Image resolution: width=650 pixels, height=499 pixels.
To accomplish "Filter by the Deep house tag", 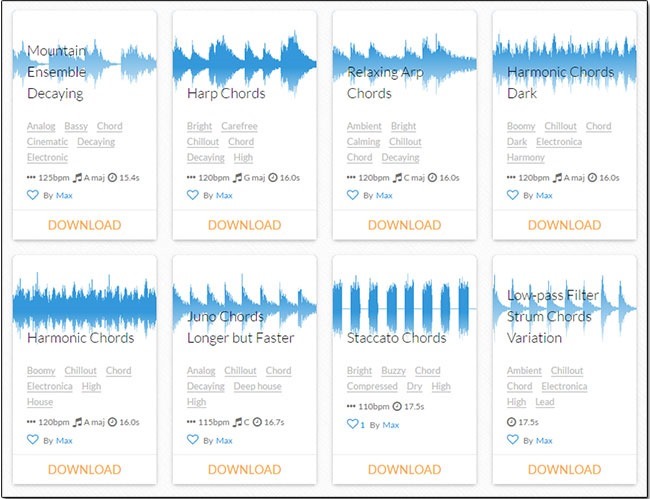I will pos(258,387).
